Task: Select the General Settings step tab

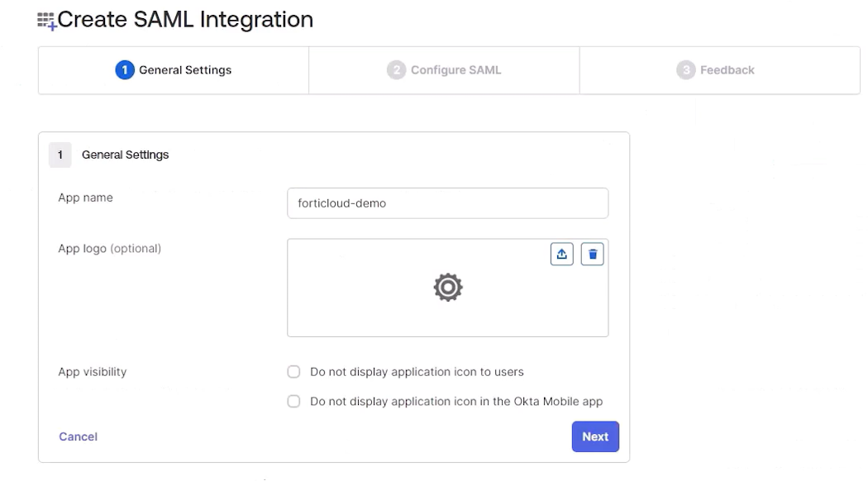Action: 174,70
